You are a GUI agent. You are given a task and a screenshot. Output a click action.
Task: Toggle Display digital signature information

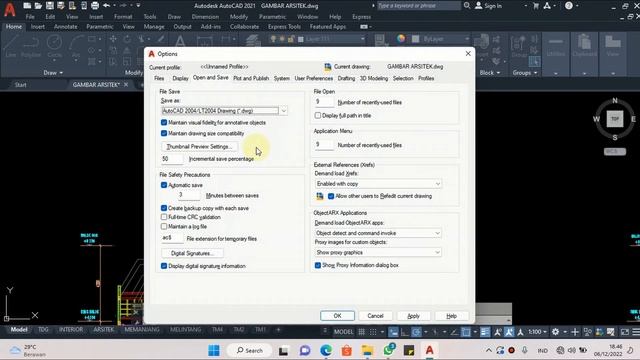(x=164, y=266)
